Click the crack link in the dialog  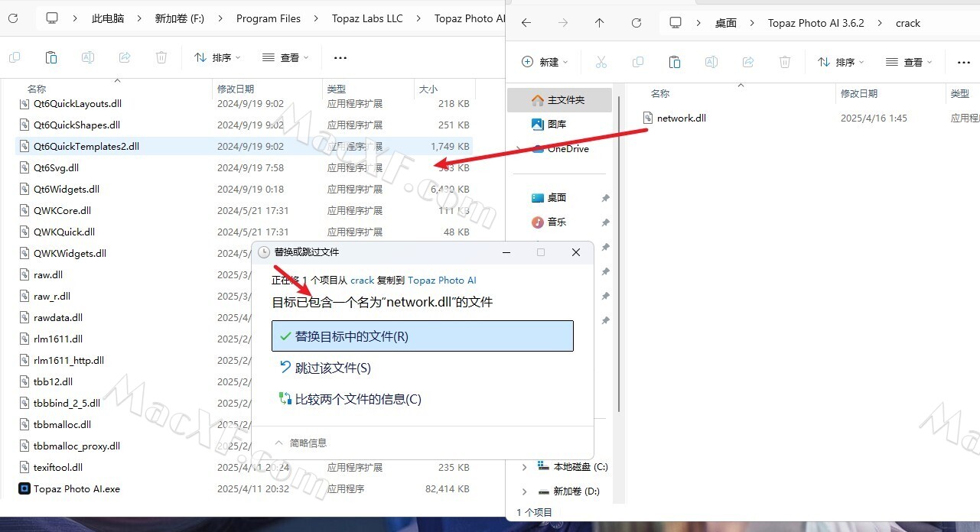click(x=363, y=281)
